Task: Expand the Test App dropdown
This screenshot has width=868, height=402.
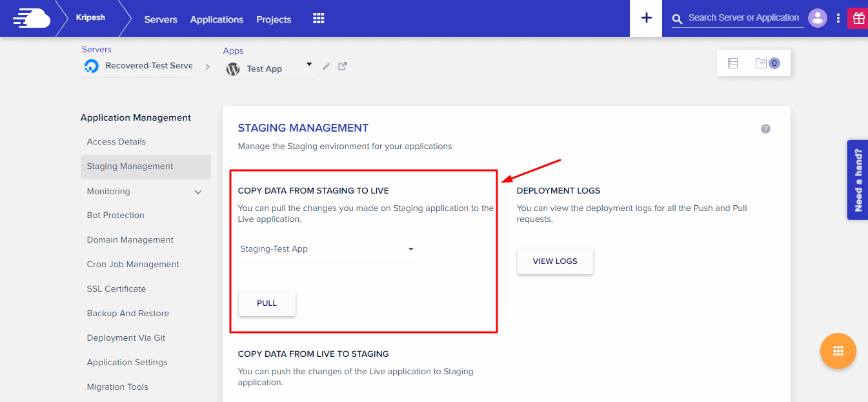Action: (x=309, y=65)
